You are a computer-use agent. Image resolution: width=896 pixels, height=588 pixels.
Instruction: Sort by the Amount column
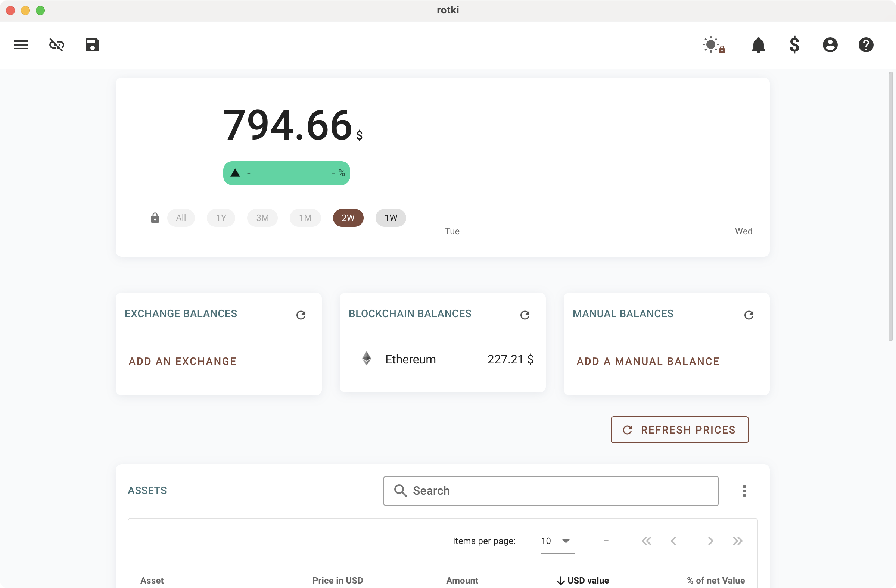click(x=462, y=580)
